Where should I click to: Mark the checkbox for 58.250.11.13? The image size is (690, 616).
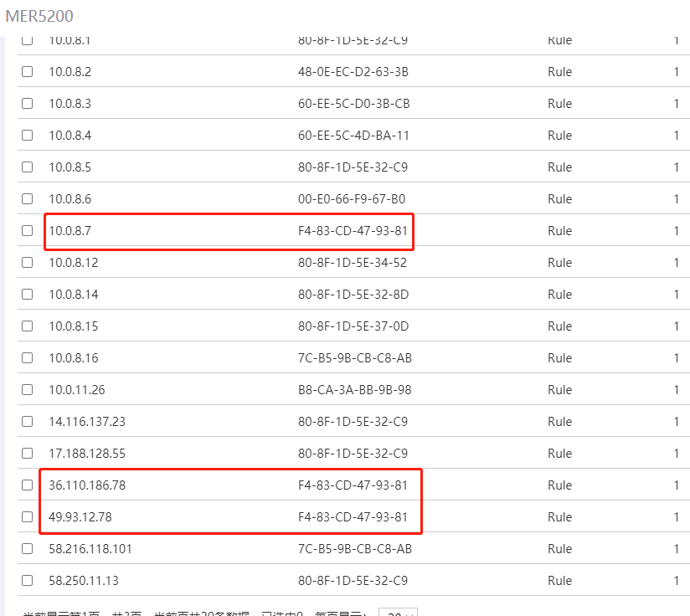pos(28,581)
